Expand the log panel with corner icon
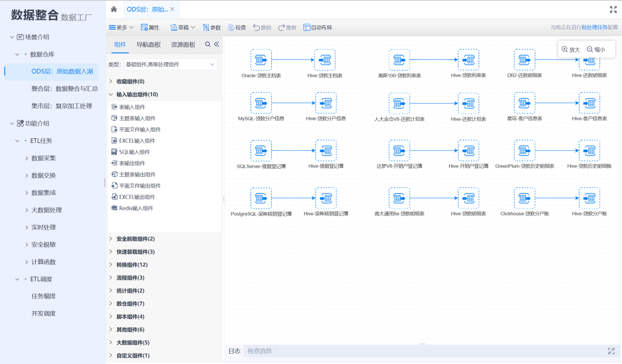This screenshot has height=364, width=622. point(611,351)
